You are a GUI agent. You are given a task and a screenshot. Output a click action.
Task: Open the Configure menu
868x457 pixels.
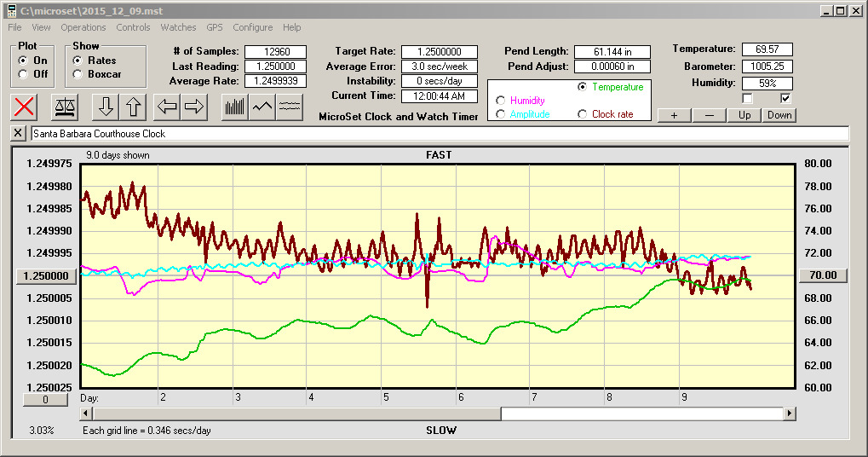252,27
